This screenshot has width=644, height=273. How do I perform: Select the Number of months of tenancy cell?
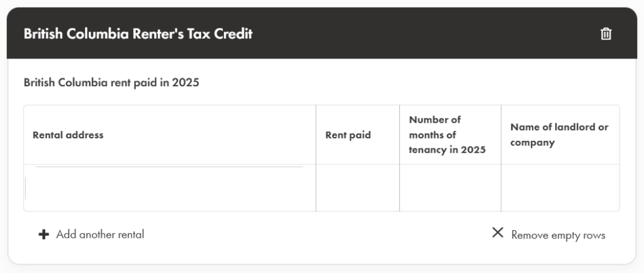pyautogui.click(x=450, y=188)
